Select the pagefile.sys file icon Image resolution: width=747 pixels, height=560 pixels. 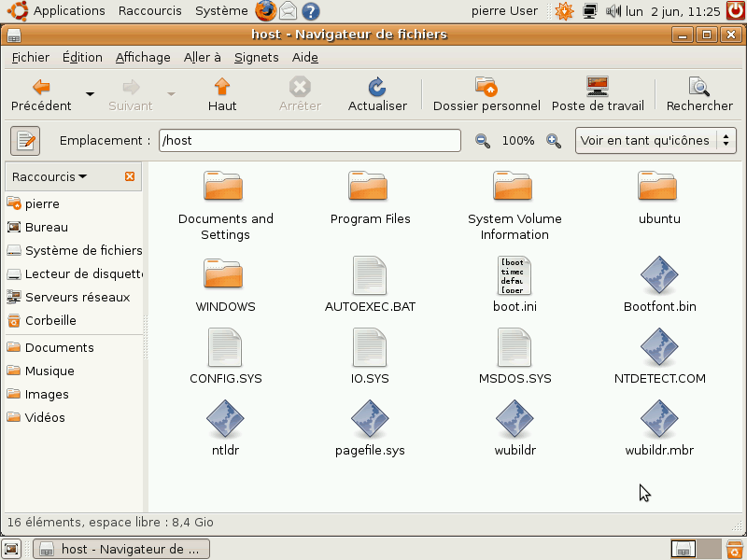[x=370, y=419]
